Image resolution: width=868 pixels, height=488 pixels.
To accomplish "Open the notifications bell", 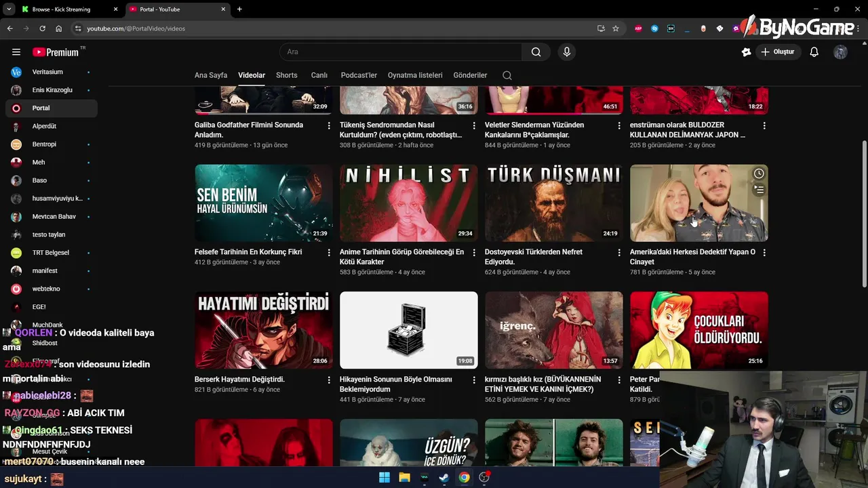I will point(814,52).
